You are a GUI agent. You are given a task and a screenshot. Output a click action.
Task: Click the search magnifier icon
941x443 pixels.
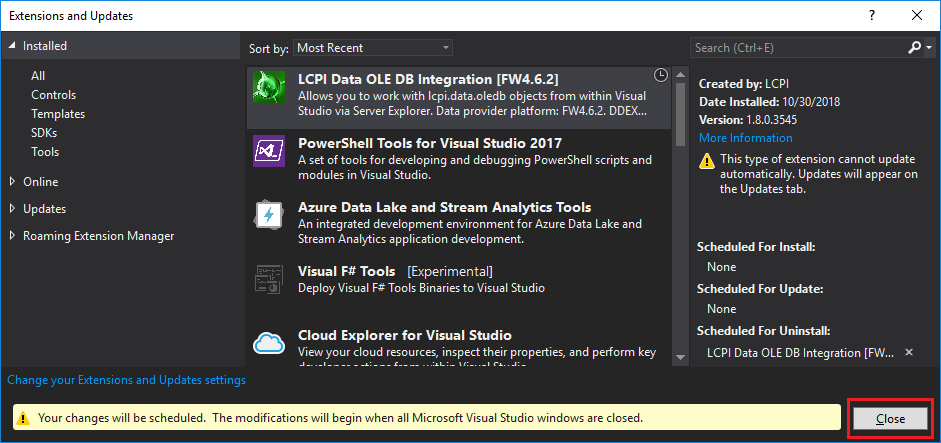click(x=915, y=47)
